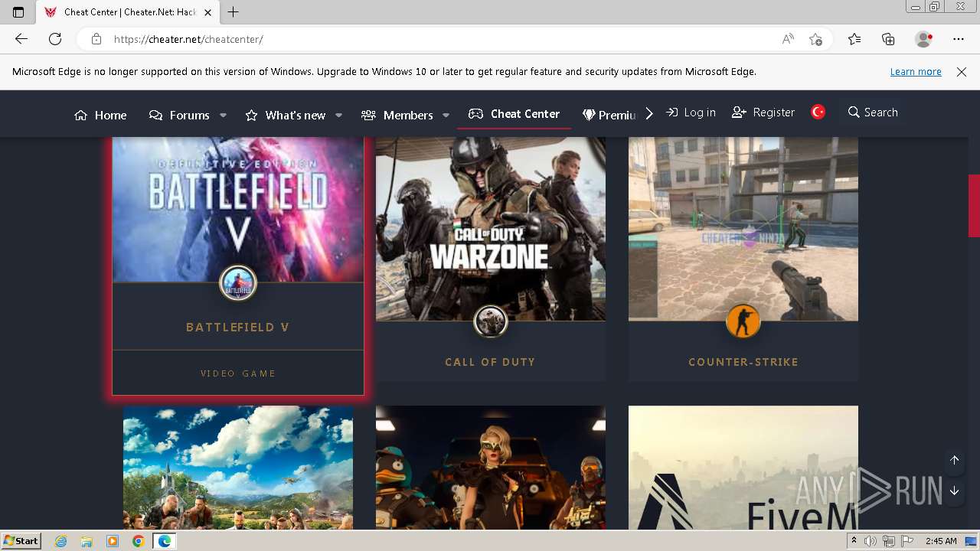980x551 pixels.
Task: Click the red page scrollbar thumb
Action: (974, 206)
